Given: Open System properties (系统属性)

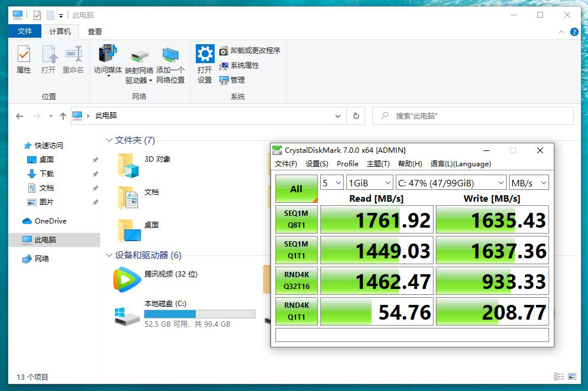Looking at the screenshot, I should coord(239,65).
